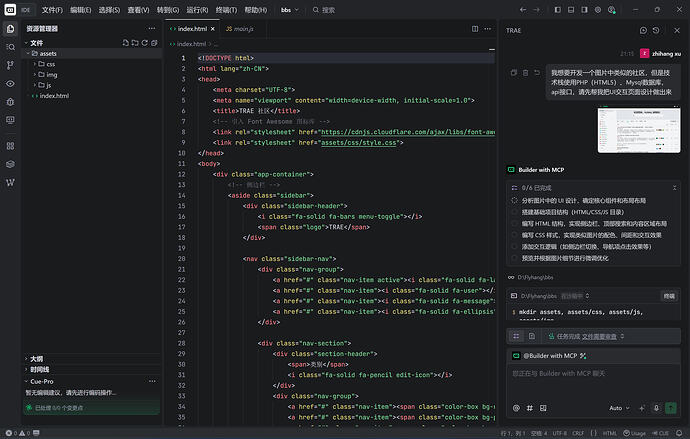
Task: Open the 终端(T) menu
Action: [226, 10]
